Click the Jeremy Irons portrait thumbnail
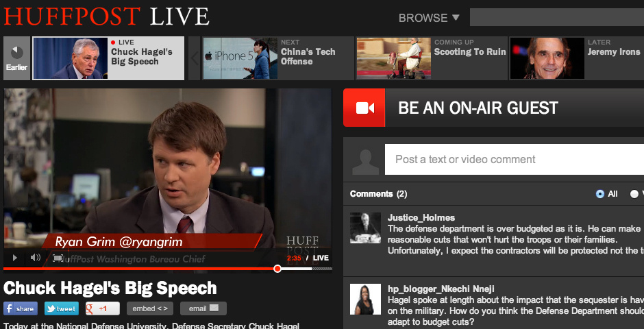This screenshot has width=644, height=329. pos(547,58)
